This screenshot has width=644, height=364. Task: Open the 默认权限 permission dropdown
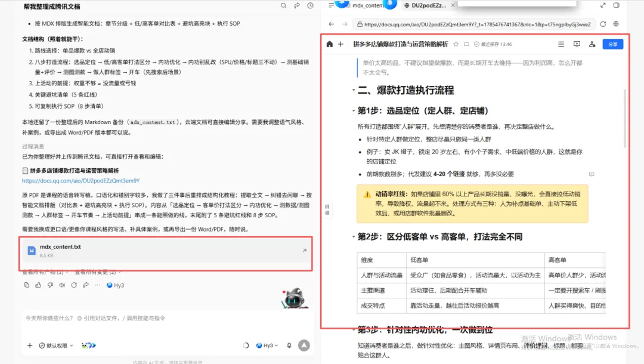(x=56, y=346)
